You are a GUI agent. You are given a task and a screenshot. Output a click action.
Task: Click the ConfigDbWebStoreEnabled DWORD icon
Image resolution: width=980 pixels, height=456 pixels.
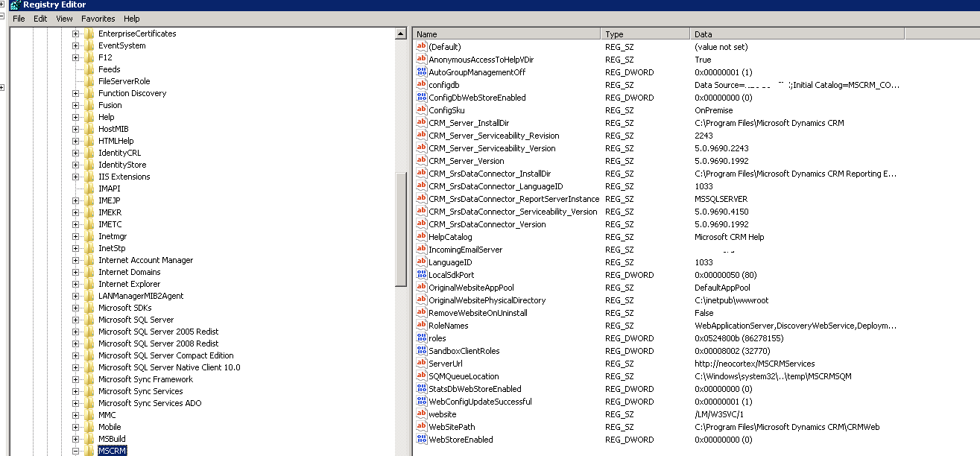click(x=421, y=98)
